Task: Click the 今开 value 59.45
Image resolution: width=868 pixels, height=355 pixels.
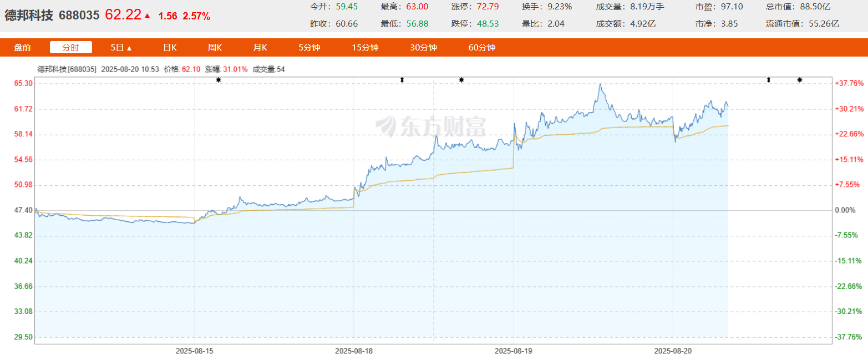Action: pyautogui.click(x=347, y=7)
